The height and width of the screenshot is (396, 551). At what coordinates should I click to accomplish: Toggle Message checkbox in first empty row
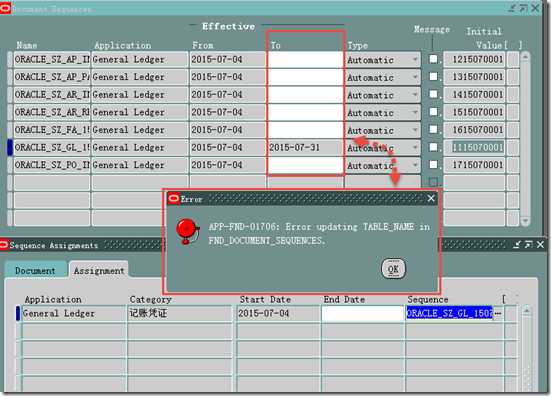pyautogui.click(x=433, y=182)
